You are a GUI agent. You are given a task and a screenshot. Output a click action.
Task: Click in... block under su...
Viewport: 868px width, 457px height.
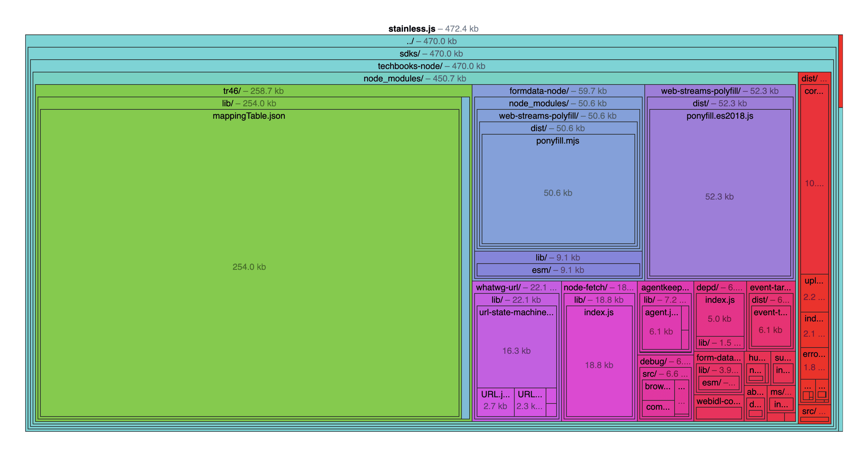point(783,373)
